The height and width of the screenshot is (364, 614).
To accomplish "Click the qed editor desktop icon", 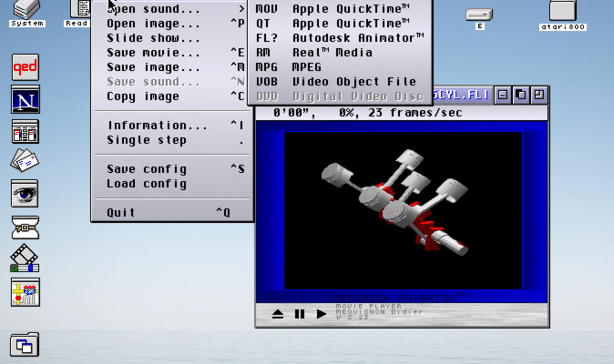I will pyautogui.click(x=25, y=68).
